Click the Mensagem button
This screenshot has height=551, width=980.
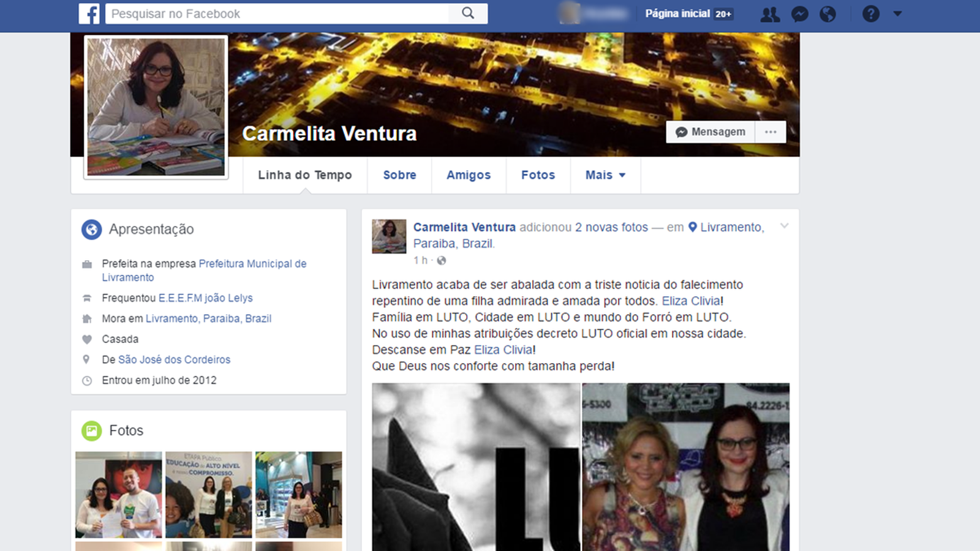click(710, 132)
